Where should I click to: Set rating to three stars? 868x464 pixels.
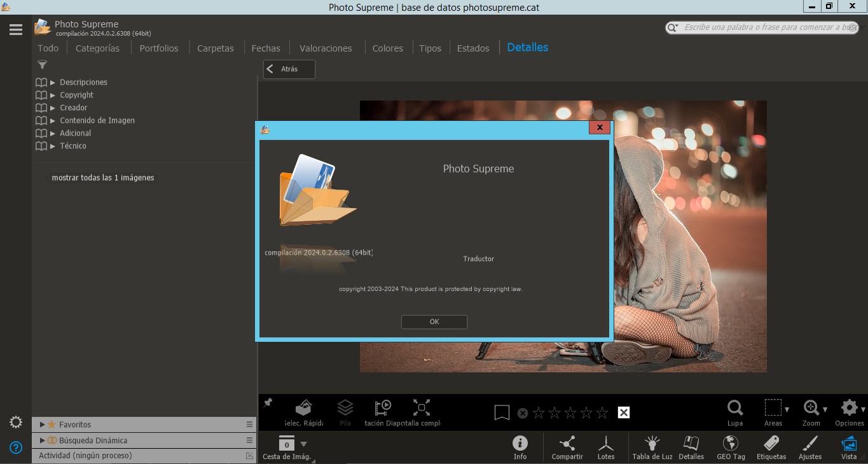[570, 413]
